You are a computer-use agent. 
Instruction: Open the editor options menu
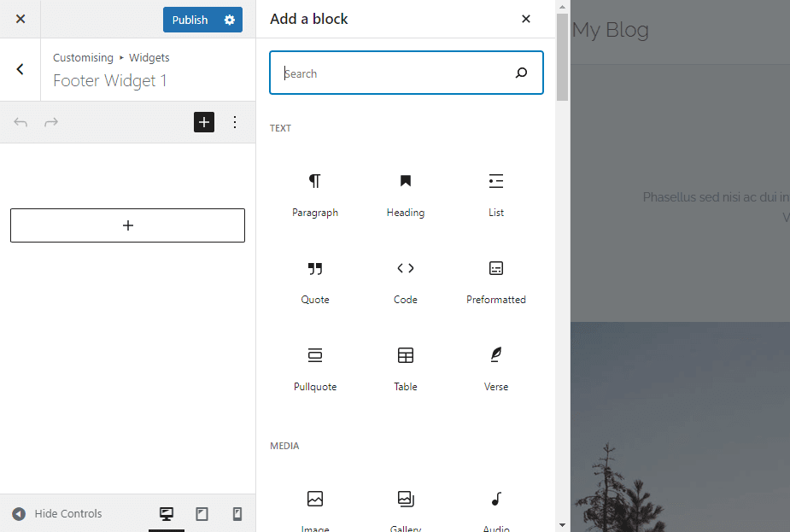tap(235, 122)
